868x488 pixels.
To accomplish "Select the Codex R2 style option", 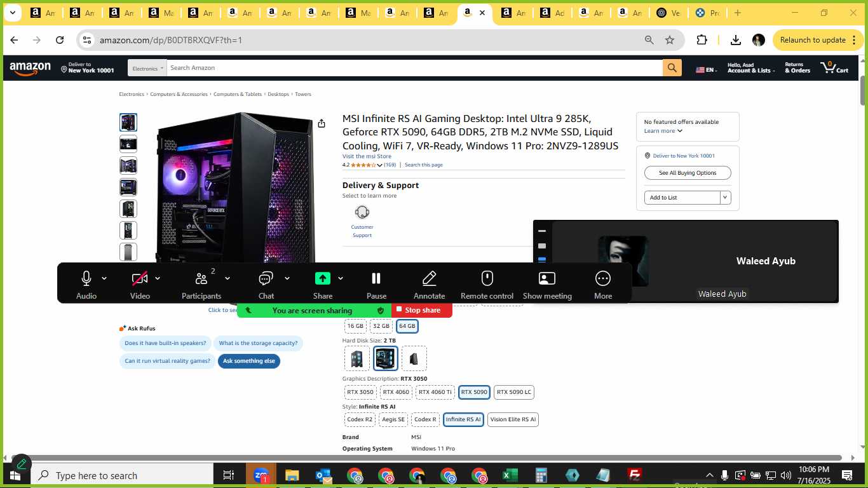I will click(360, 419).
